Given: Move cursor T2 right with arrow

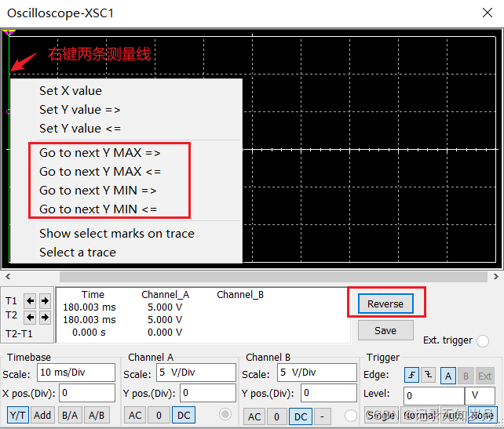Looking at the screenshot, I should 45,318.
